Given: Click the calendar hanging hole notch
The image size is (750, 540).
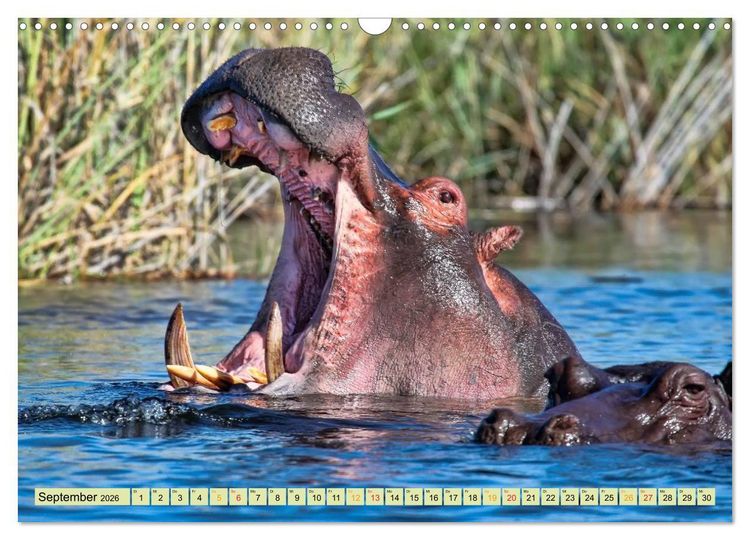Looking at the screenshot, I should tap(375, 26).
